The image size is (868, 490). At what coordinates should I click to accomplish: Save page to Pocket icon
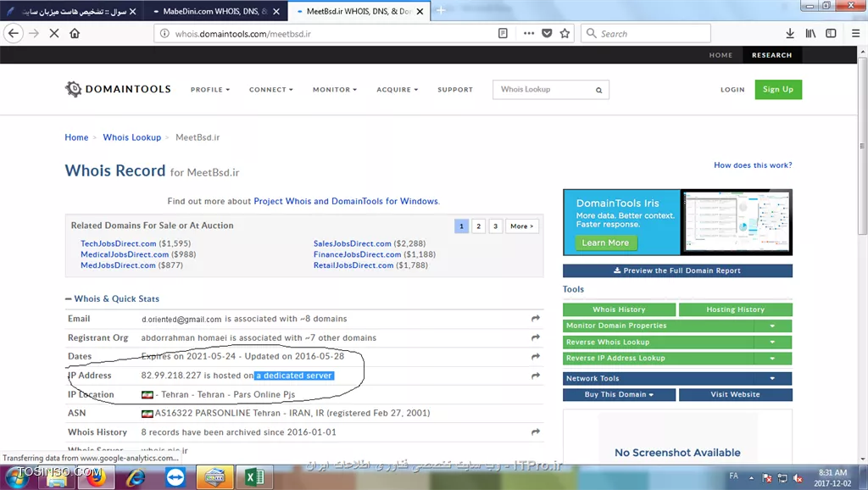tap(547, 33)
